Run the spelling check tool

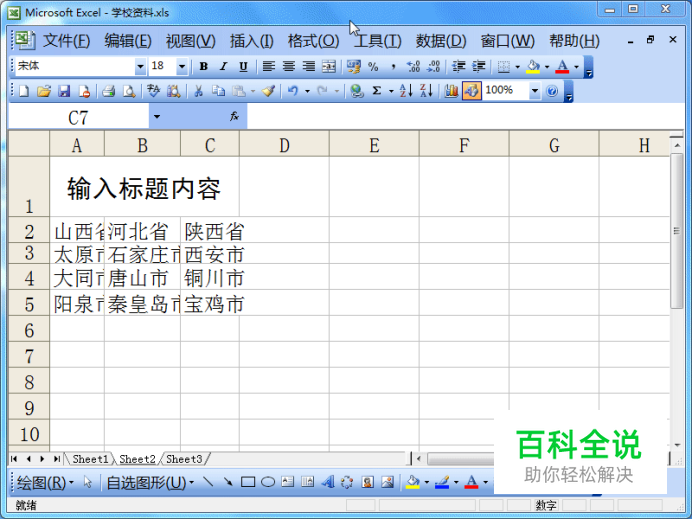click(153, 91)
